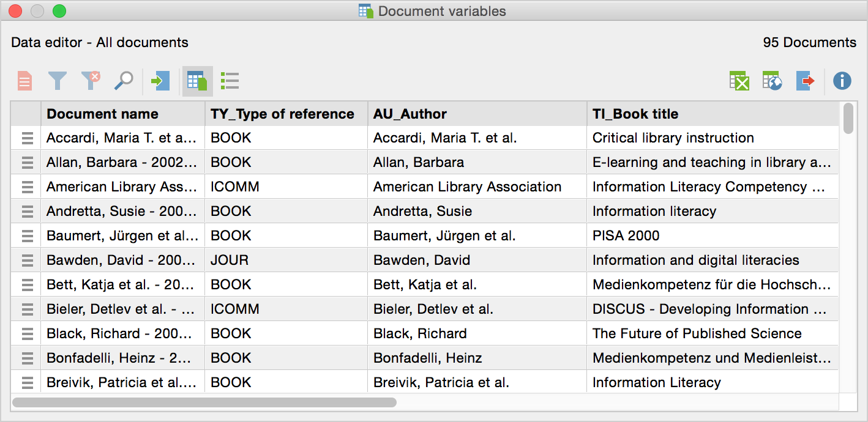Select row handle for Accardi, Maria T.

click(27, 138)
